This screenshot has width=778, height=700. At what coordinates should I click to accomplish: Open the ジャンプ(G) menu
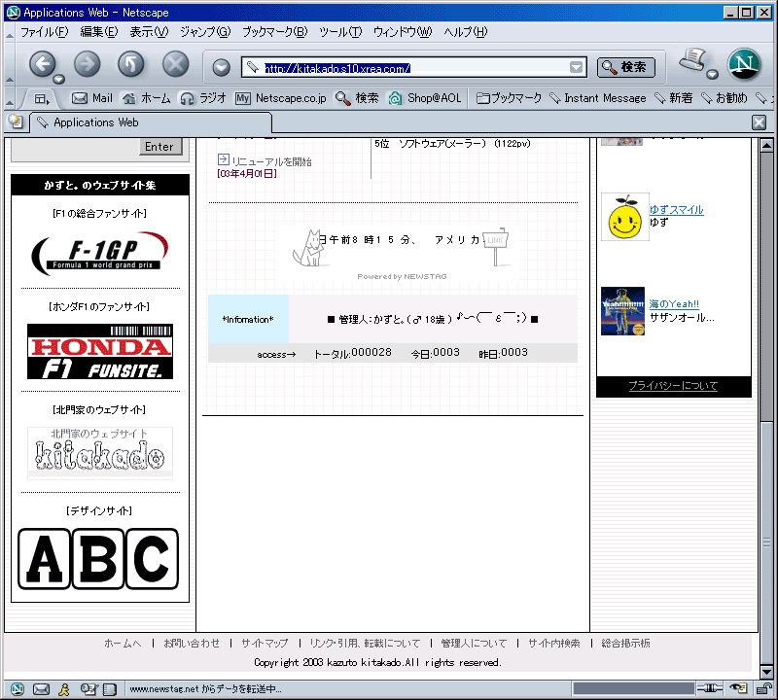tap(205, 32)
